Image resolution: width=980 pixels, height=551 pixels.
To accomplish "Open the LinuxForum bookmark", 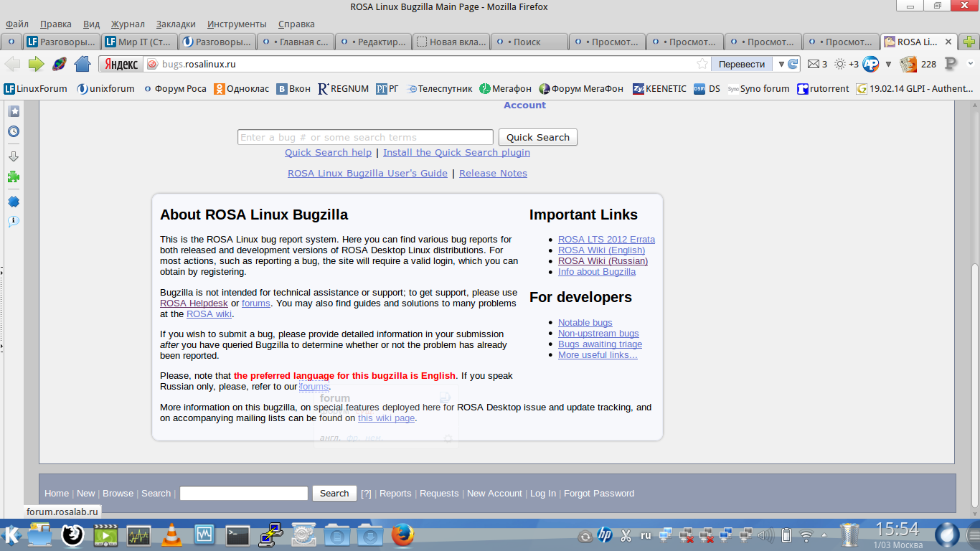I will tap(35, 89).
